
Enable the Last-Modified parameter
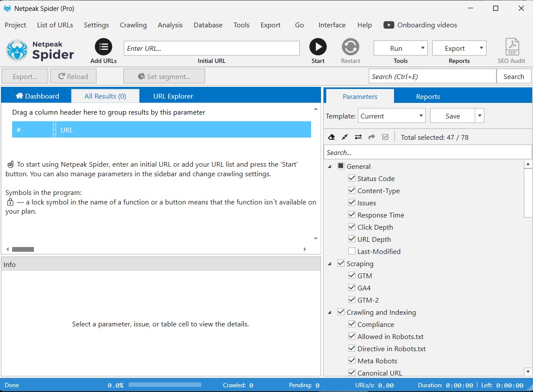point(352,251)
